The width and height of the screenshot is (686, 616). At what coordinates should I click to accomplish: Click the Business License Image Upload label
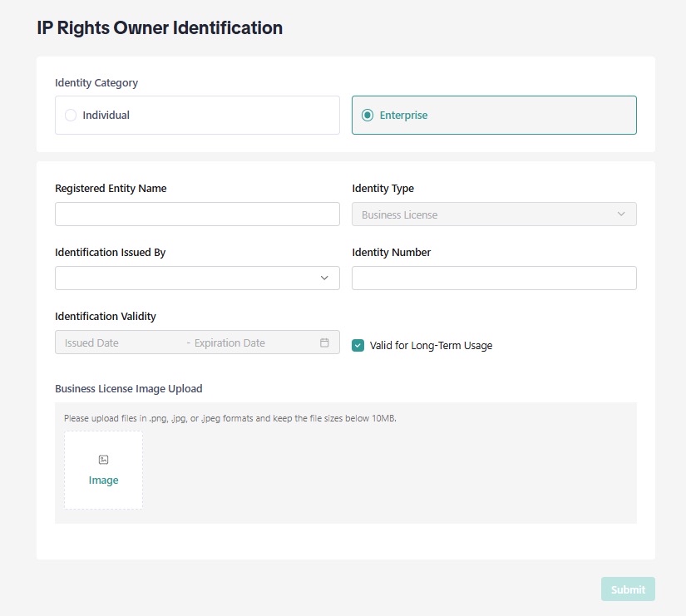(x=129, y=388)
